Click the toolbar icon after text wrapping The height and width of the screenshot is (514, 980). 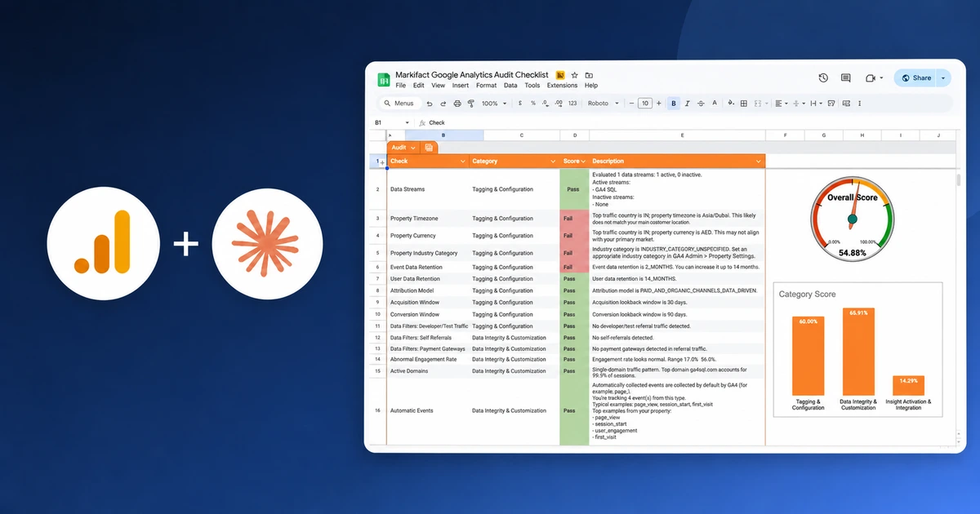click(831, 104)
